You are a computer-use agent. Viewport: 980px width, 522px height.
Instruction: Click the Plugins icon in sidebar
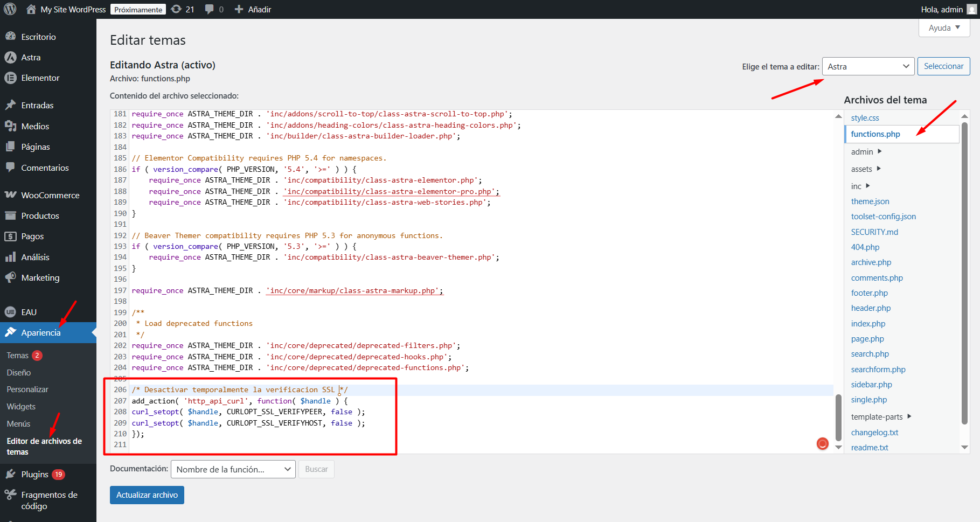click(10, 474)
